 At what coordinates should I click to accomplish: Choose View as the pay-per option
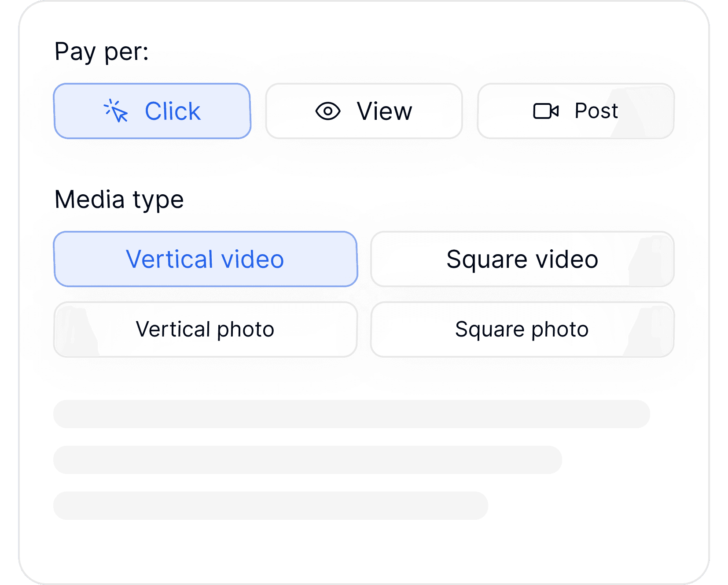coord(364,111)
